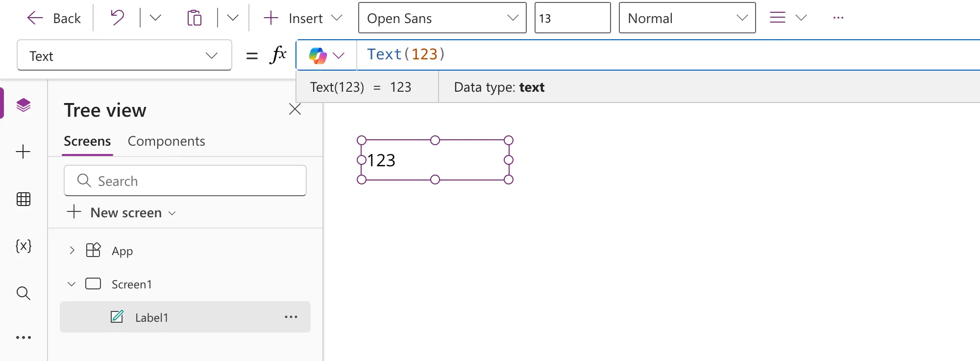Click the Insert plus icon in sidebar

tap(23, 152)
